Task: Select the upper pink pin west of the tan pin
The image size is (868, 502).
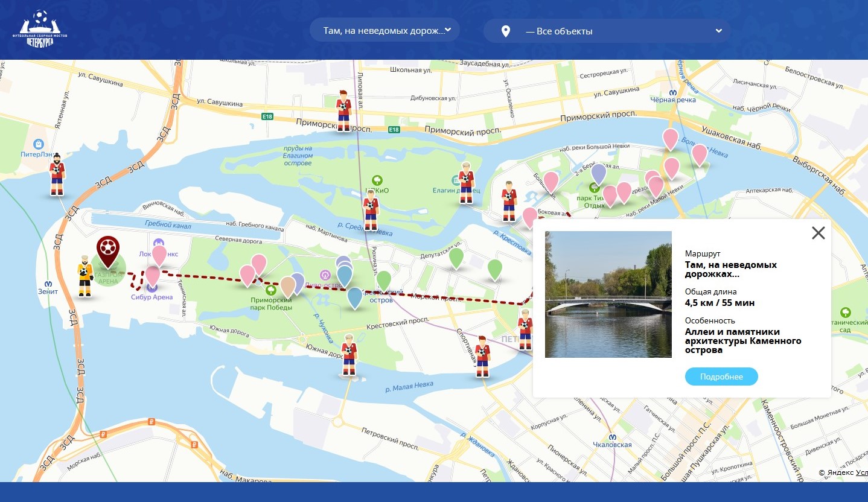Action: 259,265
